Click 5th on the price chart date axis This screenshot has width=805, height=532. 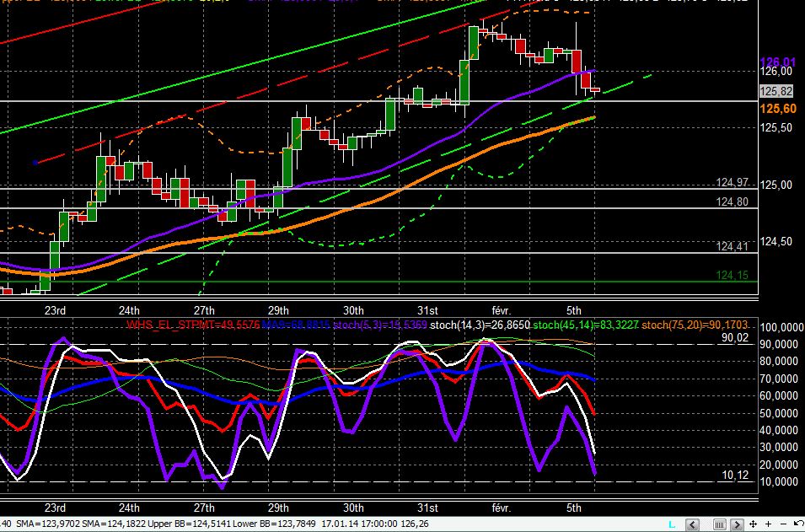click(x=574, y=310)
